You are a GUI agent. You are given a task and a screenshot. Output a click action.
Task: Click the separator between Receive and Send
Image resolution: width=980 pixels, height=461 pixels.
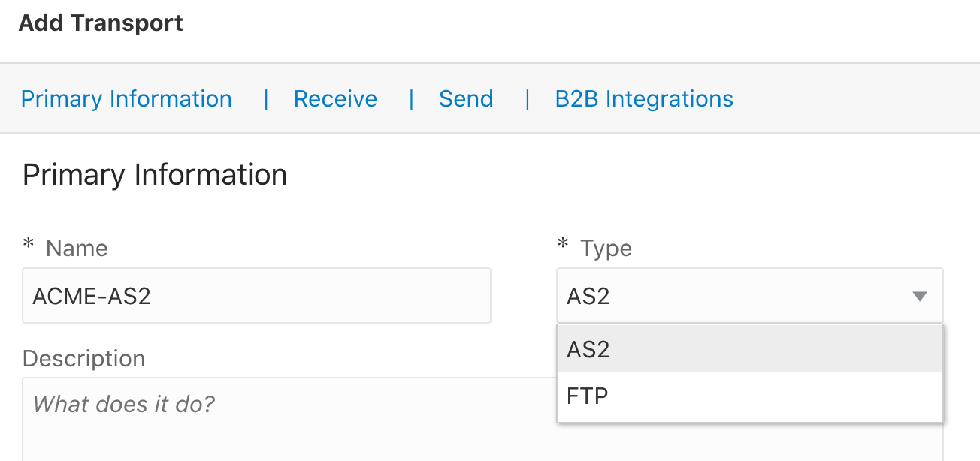411,99
